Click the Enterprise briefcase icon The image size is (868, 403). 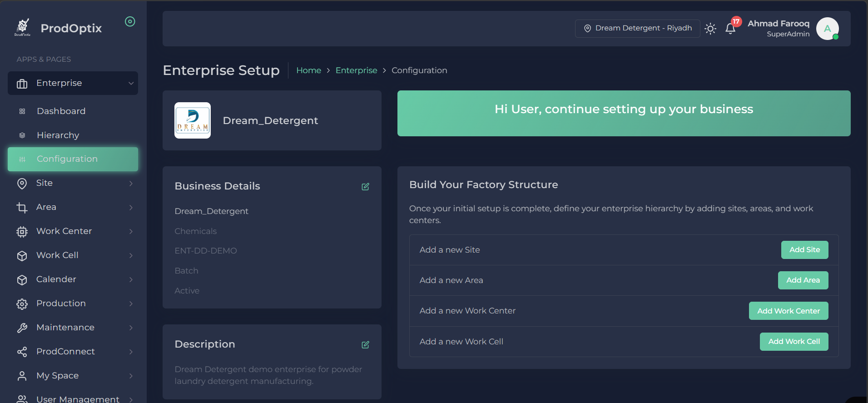22,84
